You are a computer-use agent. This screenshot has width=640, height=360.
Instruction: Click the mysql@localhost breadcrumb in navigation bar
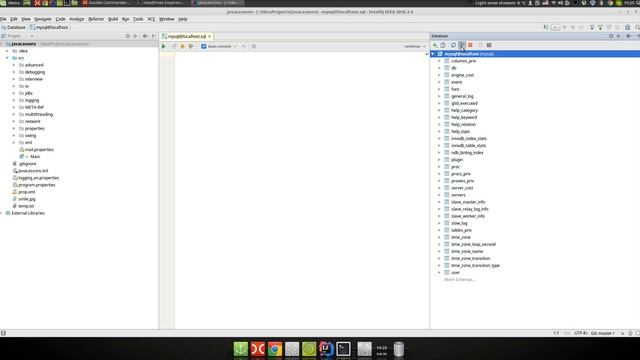49,27
